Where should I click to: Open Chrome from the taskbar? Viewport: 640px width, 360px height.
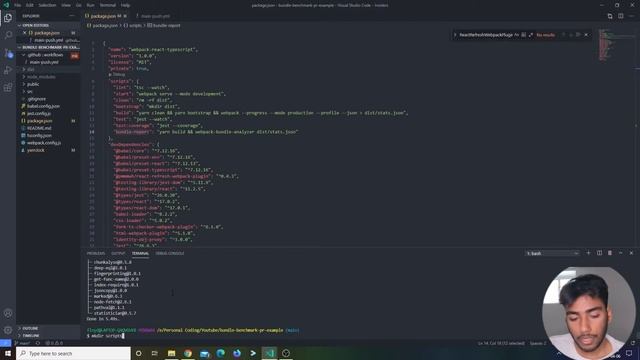[x=188, y=353]
